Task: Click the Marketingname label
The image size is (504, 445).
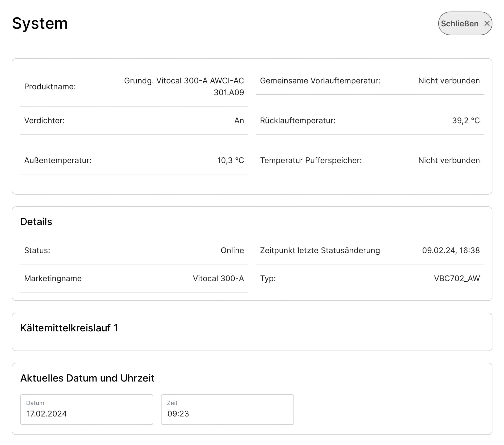Action: click(x=53, y=278)
